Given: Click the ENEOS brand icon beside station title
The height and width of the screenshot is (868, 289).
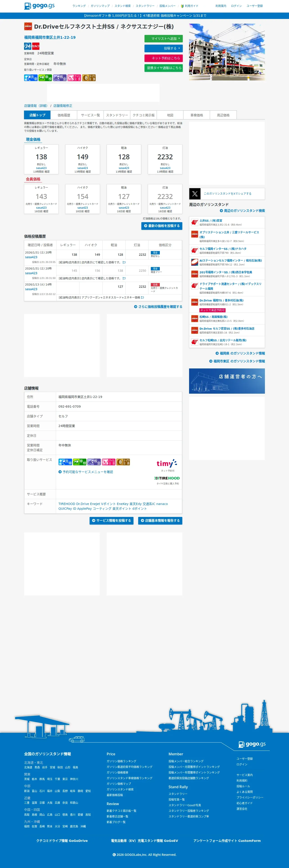Looking at the screenshot, I should [x=28, y=26].
